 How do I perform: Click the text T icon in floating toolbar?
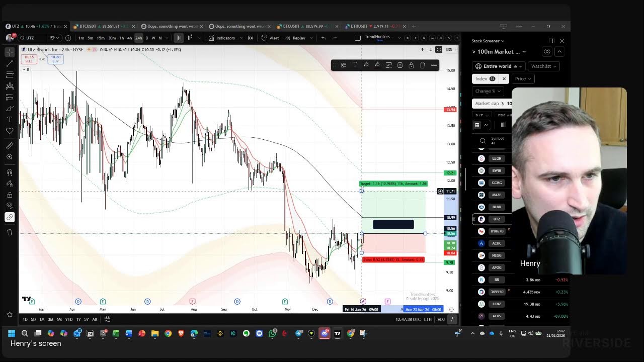pyautogui.click(x=355, y=65)
